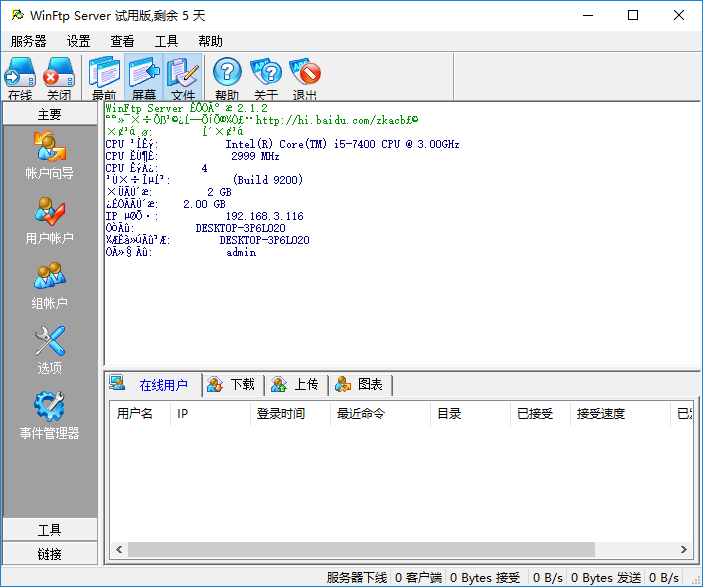Screen dimensions: 703x587
Task: Open the 服务器 menu
Action: (x=29, y=41)
